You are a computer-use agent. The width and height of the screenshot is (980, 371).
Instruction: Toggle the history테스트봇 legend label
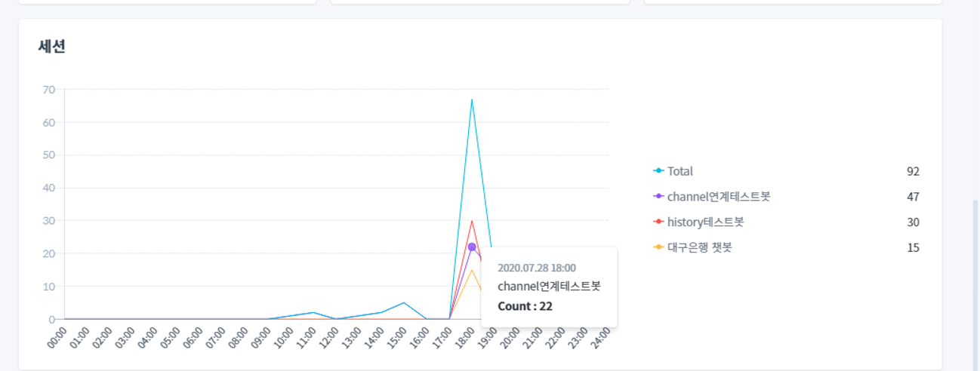pyautogui.click(x=705, y=222)
